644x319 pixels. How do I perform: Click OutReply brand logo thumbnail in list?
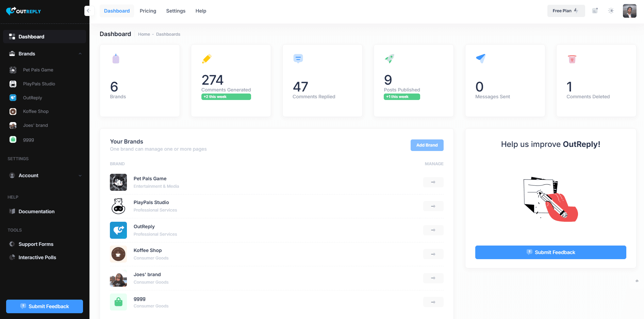tap(118, 230)
